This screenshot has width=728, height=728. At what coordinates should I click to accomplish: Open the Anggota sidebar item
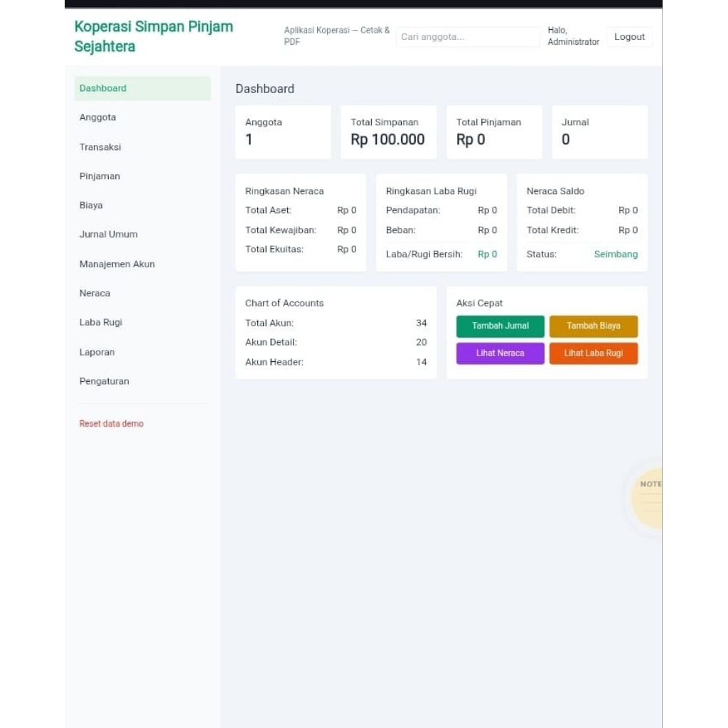142,117
